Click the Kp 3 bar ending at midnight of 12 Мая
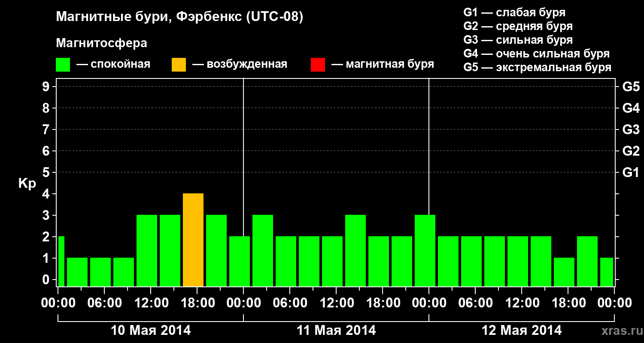 [x=425, y=251]
